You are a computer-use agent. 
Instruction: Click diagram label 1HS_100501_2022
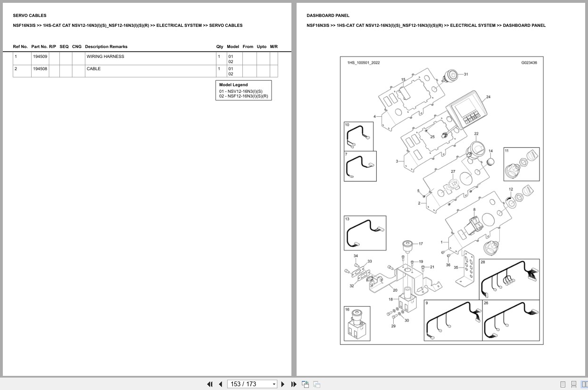(363, 62)
